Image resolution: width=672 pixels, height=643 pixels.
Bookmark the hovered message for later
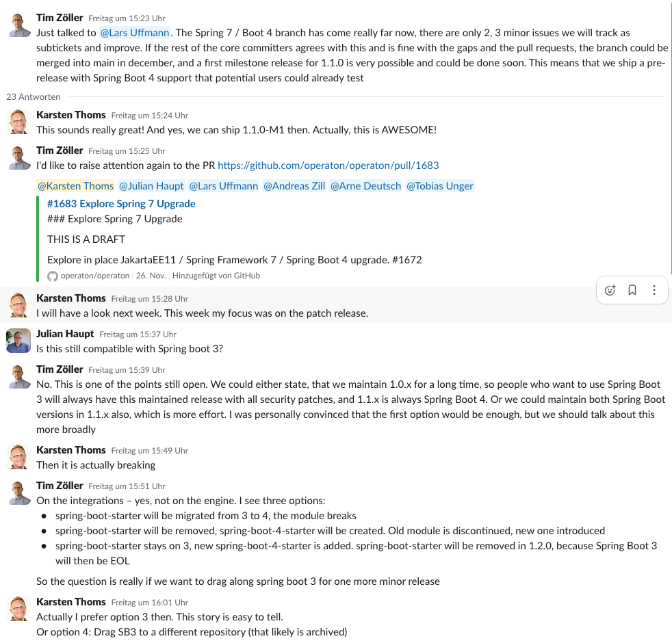(632, 290)
